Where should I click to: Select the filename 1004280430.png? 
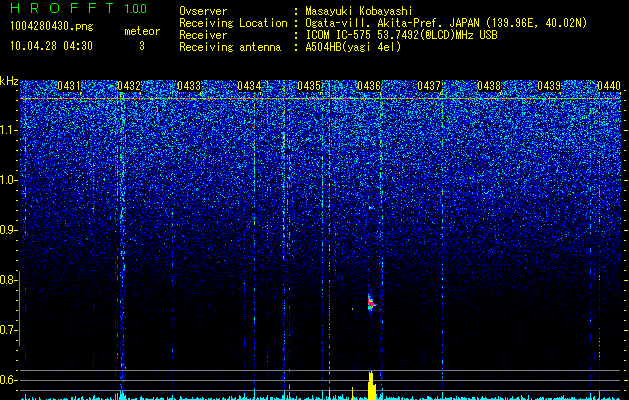[x=52, y=26]
